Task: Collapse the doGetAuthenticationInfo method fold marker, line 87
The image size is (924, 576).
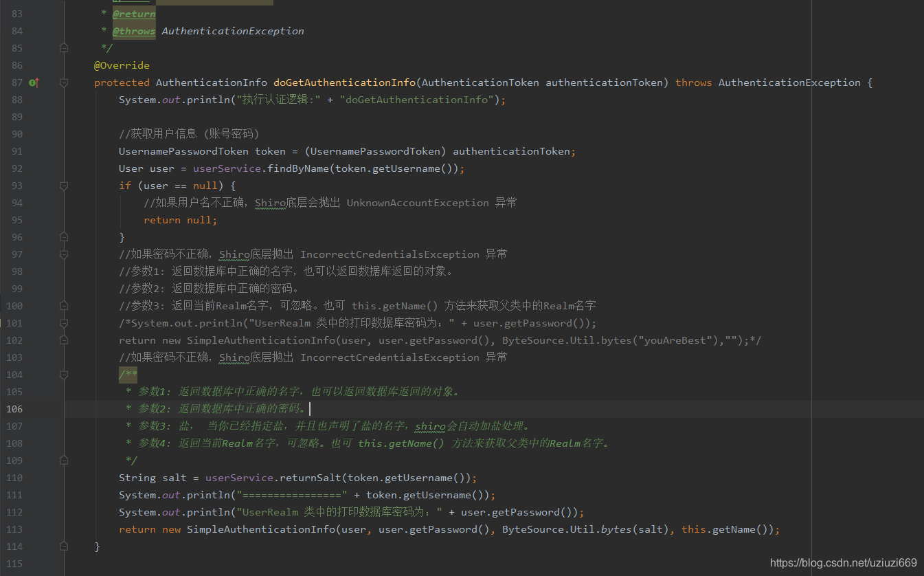Action: click(x=64, y=82)
